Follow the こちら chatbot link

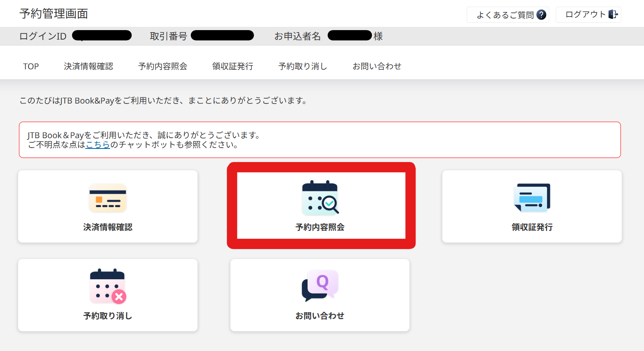pyautogui.click(x=98, y=145)
